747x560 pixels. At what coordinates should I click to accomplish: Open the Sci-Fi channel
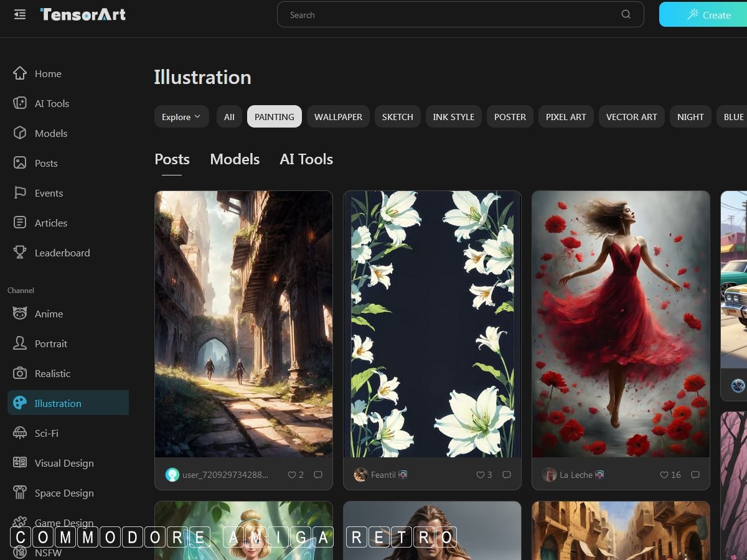(x=46, y=433)
